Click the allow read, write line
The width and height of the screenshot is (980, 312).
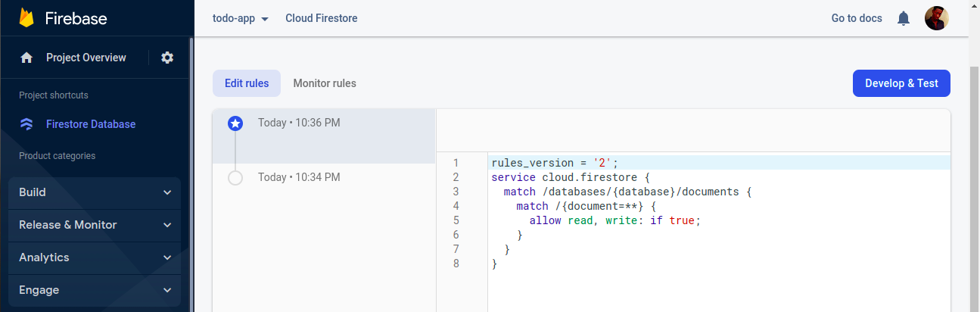tap(615, 220)
